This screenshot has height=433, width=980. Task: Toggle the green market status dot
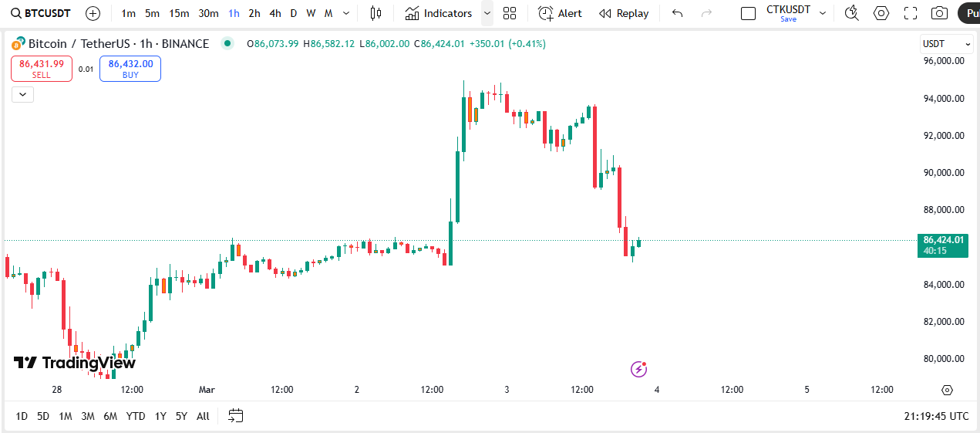(x=227, y=43)
